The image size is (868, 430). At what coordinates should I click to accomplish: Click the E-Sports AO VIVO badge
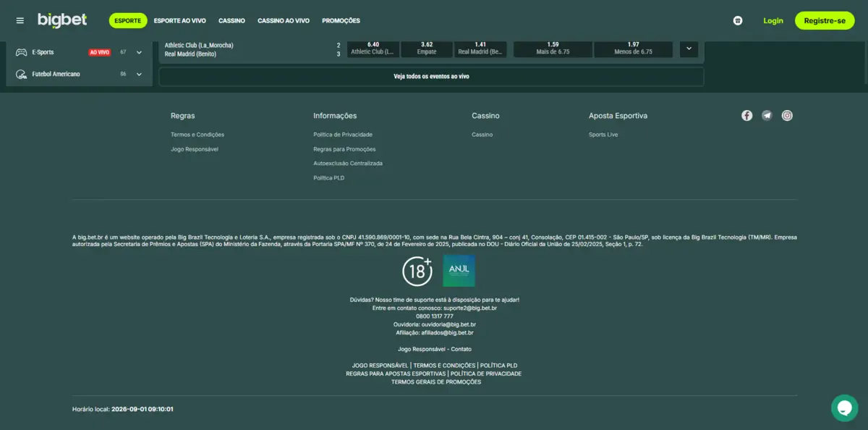99,52
